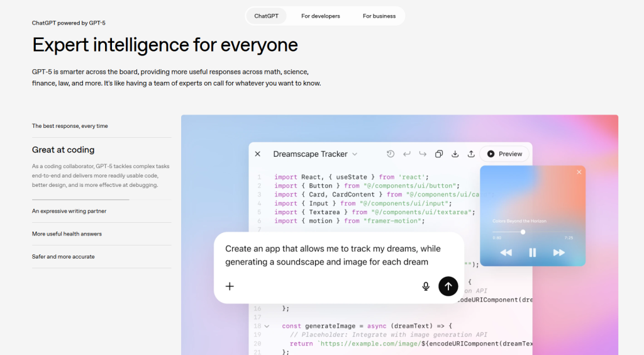Select the Great at coding section
This screenshot has height=355, width=644.
click(64, 150)
